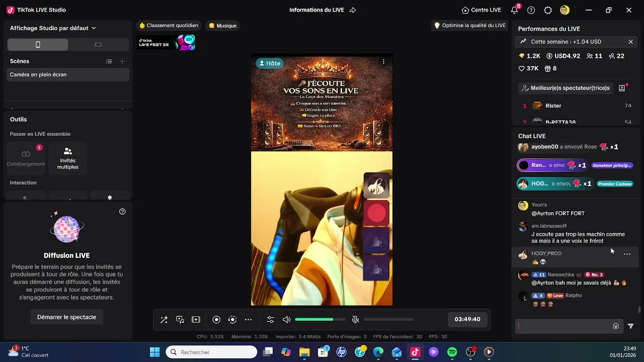Open the help question-mark icon in title bar

click(531, 10)
